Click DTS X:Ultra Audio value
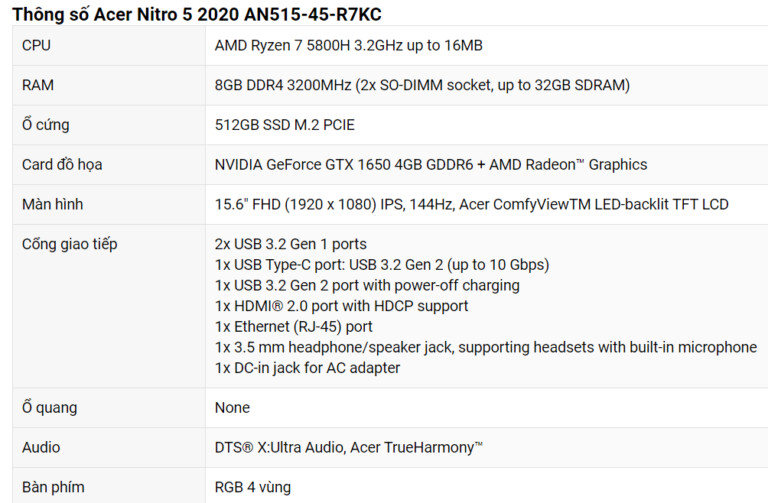768x503 pixels. [x=349, y=447]
